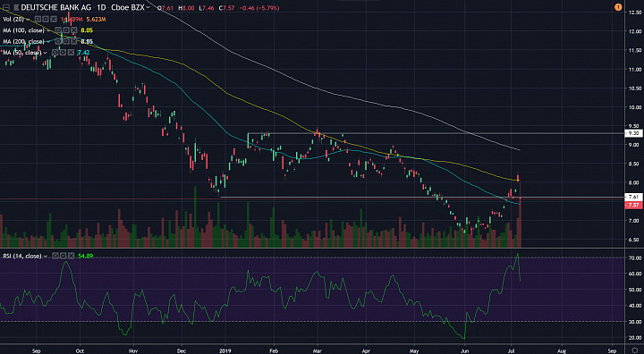This screenshot has height=354, width=644.
Task: Click the RSI value 54.89
Action: point(86,256)
